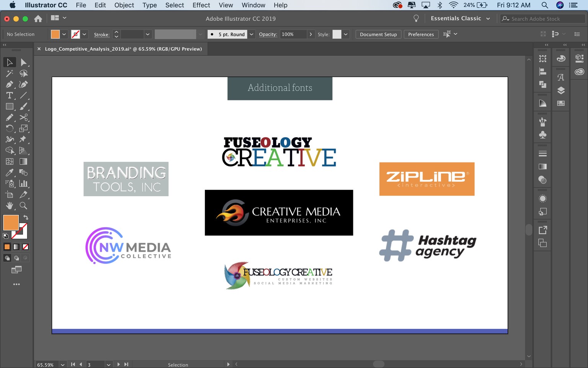The width and height of the screenshot is (588, 368).
Task: Click the Preferences button
Action: pyautogui.click(x=421, y=34)
